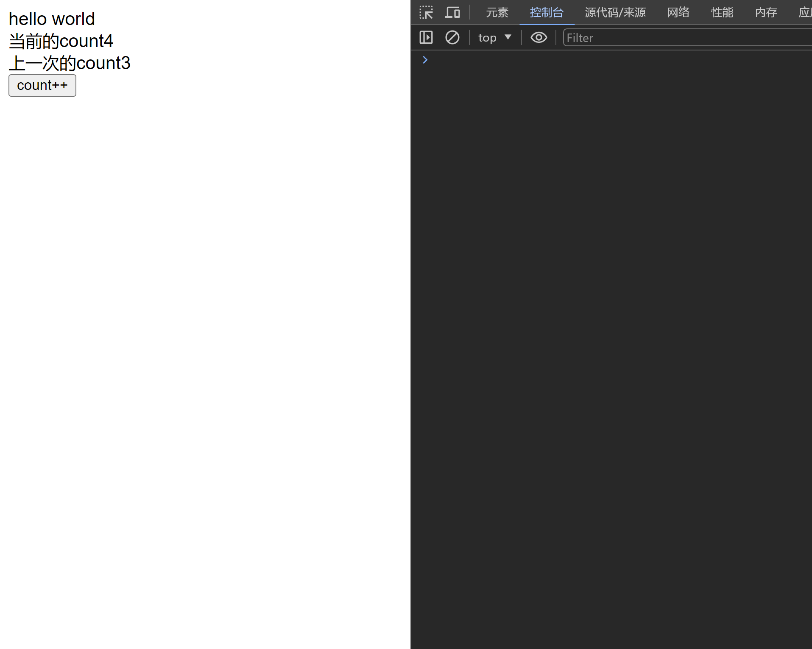This screenshot has width=812, height=649.
Task: Open the top JavaScript context dropdown
Action: (x=494, y=38)
